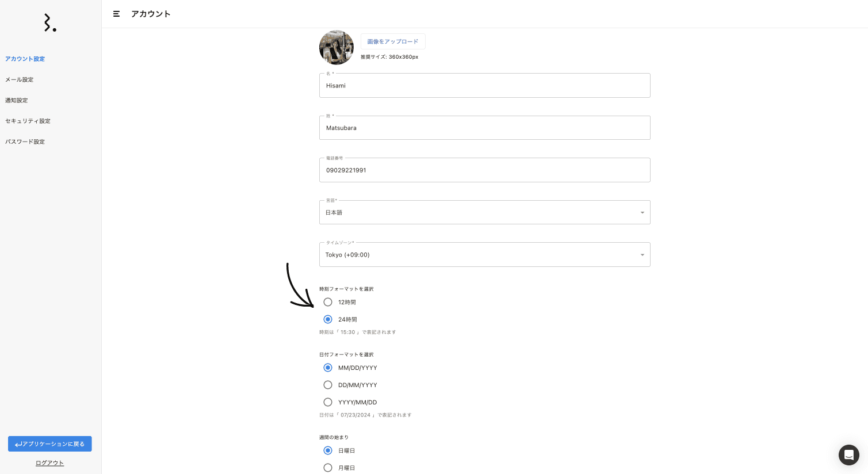Click the app logo in sidebar

point(50,23)
